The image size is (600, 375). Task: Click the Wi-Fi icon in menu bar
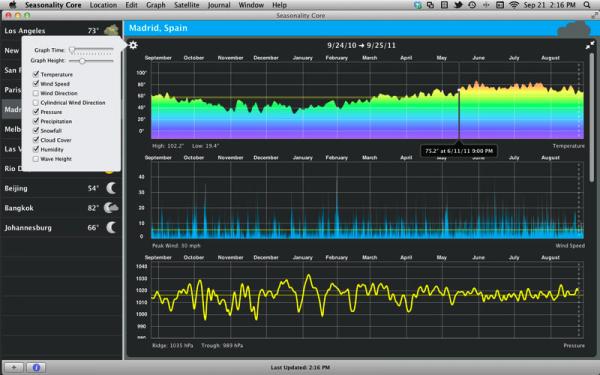click(x=514, y=5)
